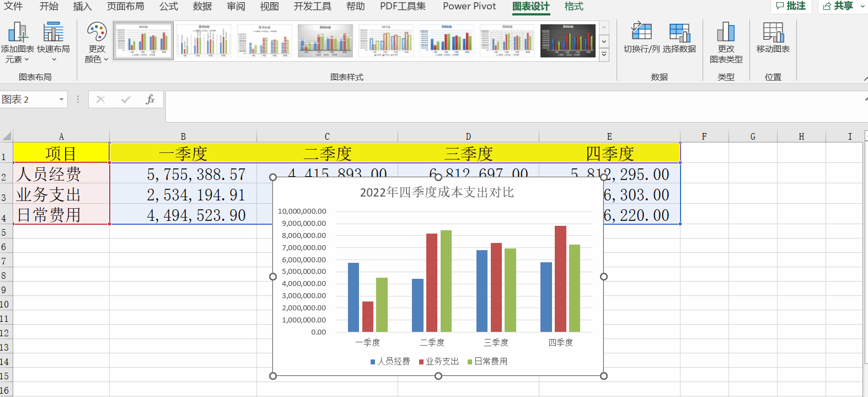This screenshot has width=868, height=397.
Task: Switch to the 开始 tab
Action: click(x=49, y=6)
